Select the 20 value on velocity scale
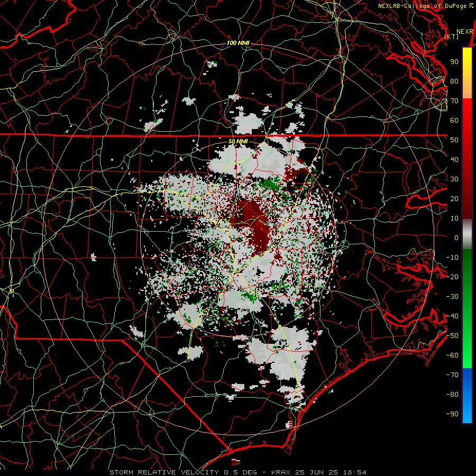Screen dimensions: 476x476 tap(454, 198)
